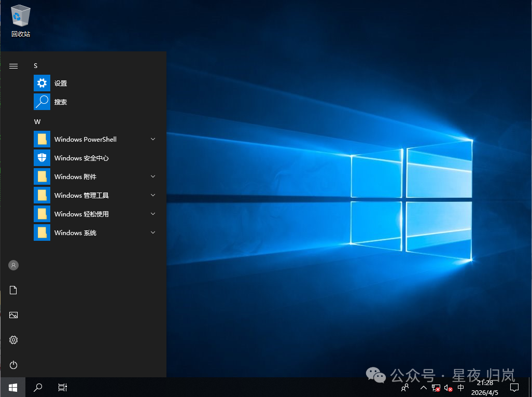
Task: Open taskbar search magnifier
Action: [38, 387]
